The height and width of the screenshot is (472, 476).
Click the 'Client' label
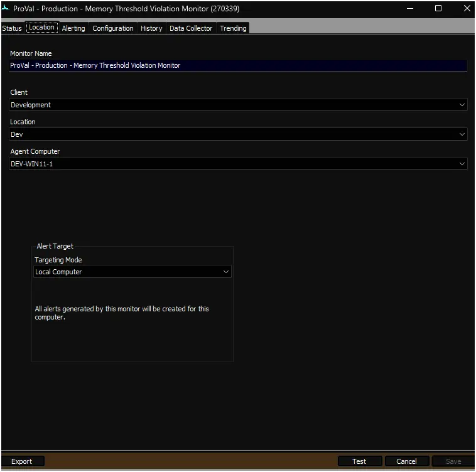[19, 92]
